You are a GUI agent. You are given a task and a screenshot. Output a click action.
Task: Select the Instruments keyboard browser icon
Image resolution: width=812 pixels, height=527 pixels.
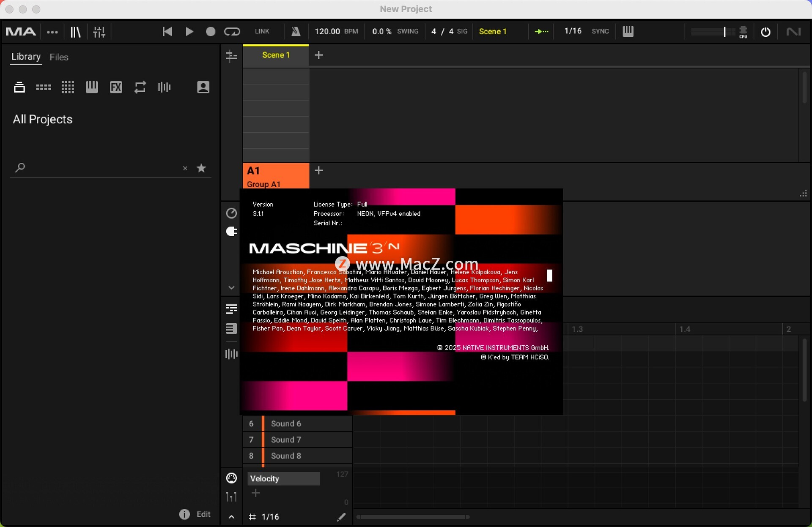coord(91,87)
